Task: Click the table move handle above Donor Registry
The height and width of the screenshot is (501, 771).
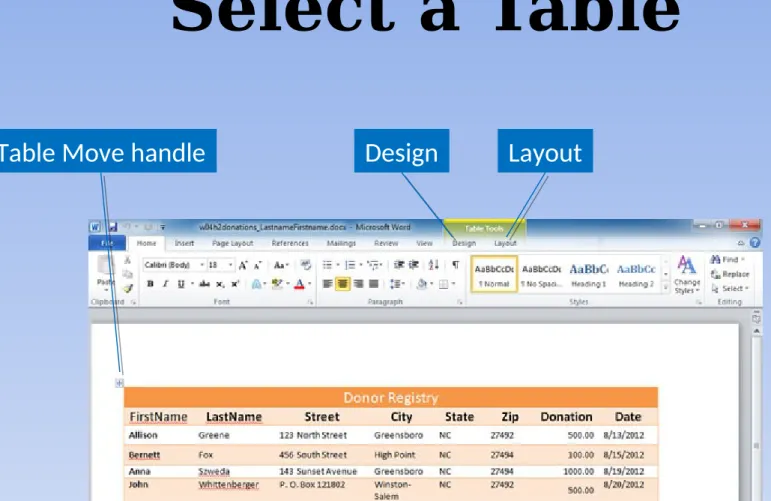Action: (x=119, y=383)
